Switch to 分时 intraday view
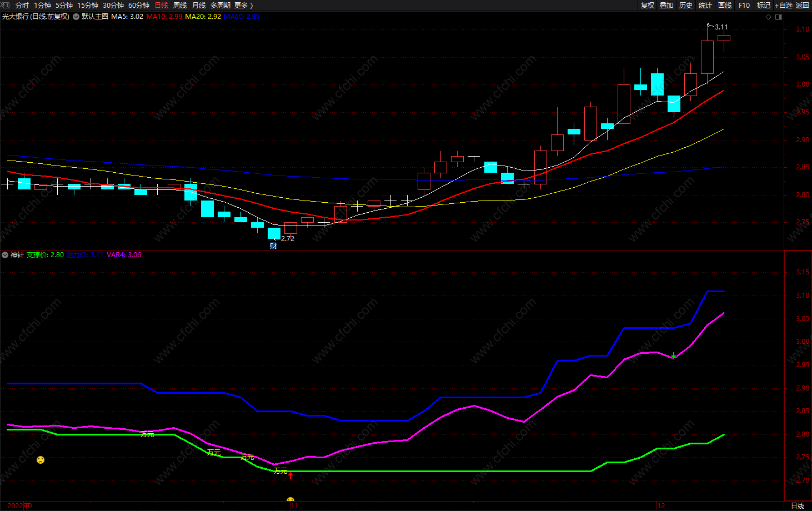The height and width of the screenshot is (511, 812). 22,5
